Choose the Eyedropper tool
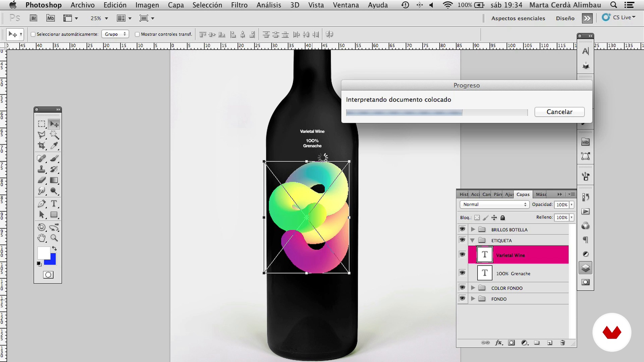Screen dimensions: 644x362 54,145
